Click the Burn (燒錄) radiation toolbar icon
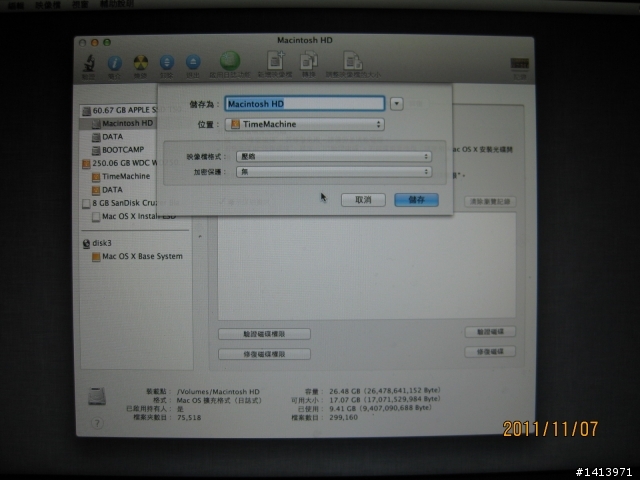Image resolution: width=640 pixels, height=480 pixels. pyautogui.click(x=140, y=63)
